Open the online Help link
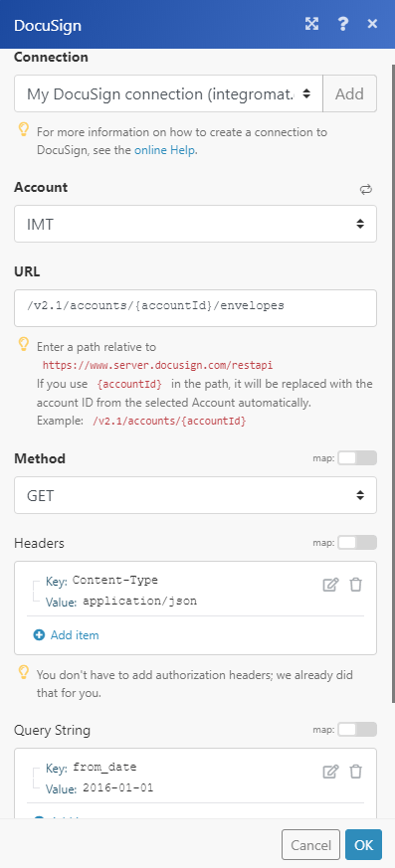The image size is (395, 868). 164,150
